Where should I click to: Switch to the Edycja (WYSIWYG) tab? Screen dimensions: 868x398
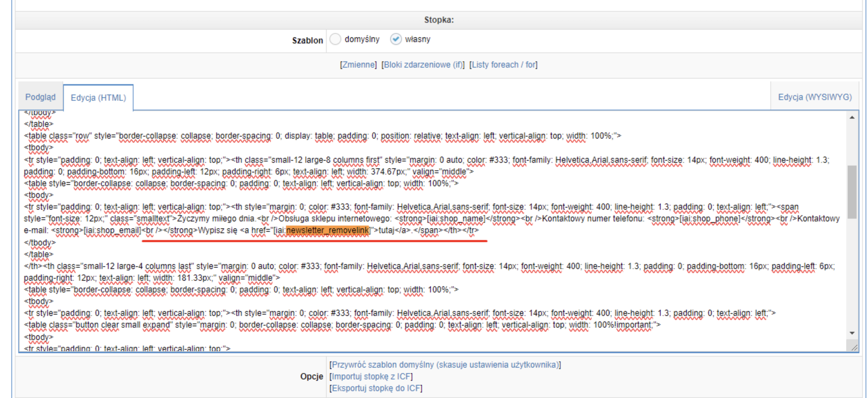[x=815, y=97]
